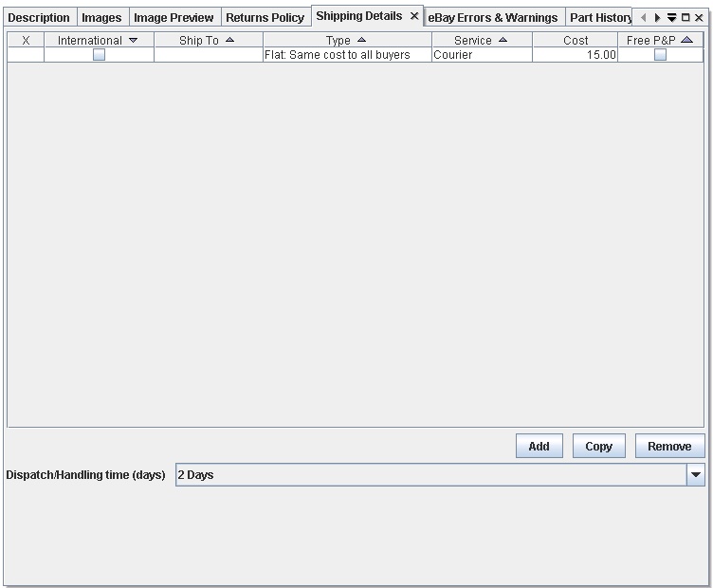Open the 2 Days combo box
This screenshot has height=588, width=713.
coord(431,475)
